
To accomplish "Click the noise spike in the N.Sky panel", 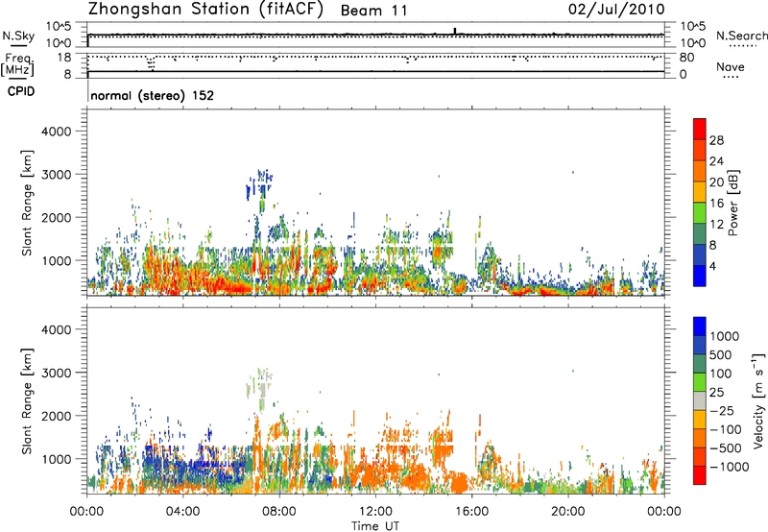I will [455, 31].
